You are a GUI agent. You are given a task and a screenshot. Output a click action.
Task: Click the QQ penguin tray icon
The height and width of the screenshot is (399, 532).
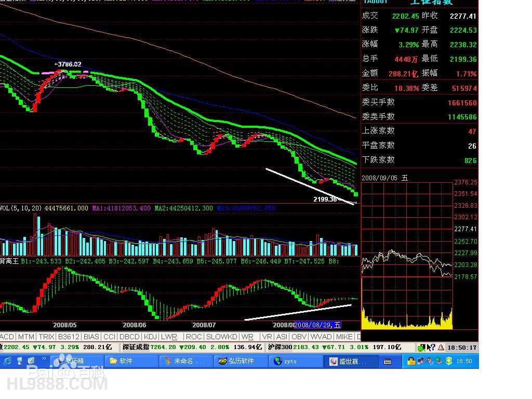[411, 361]
